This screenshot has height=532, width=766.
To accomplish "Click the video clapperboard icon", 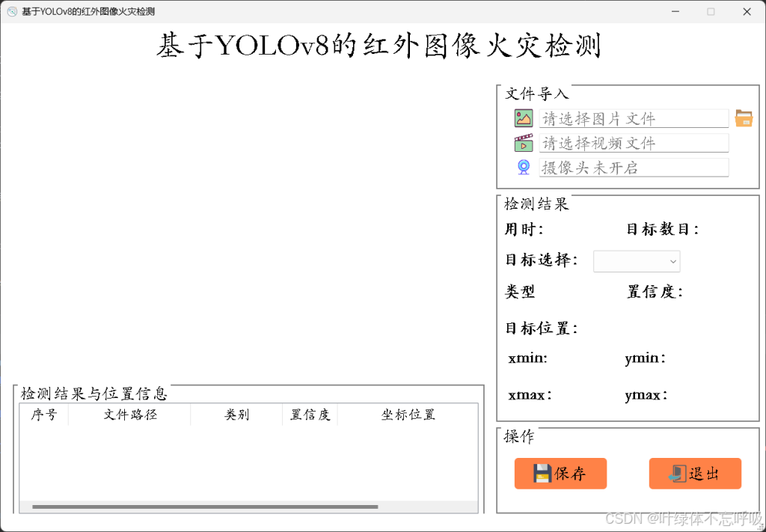I will click(523, 143).
